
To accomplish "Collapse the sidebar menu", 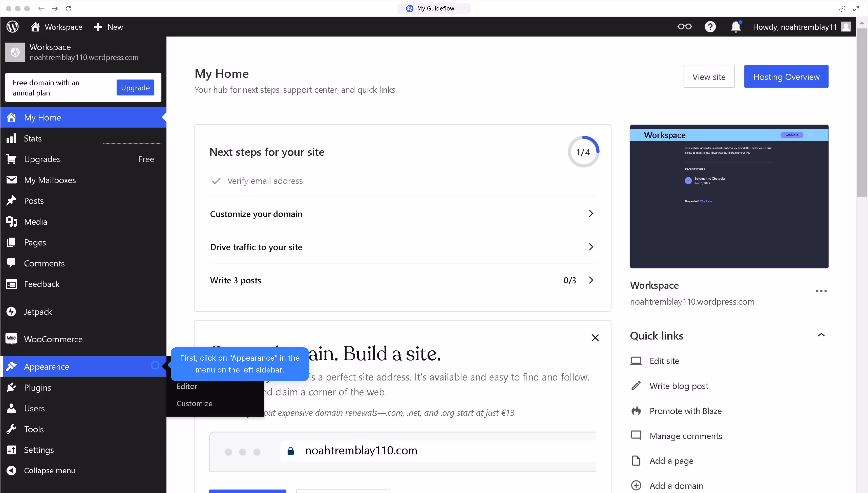I will pyautogui.click(x=49, y=470).
